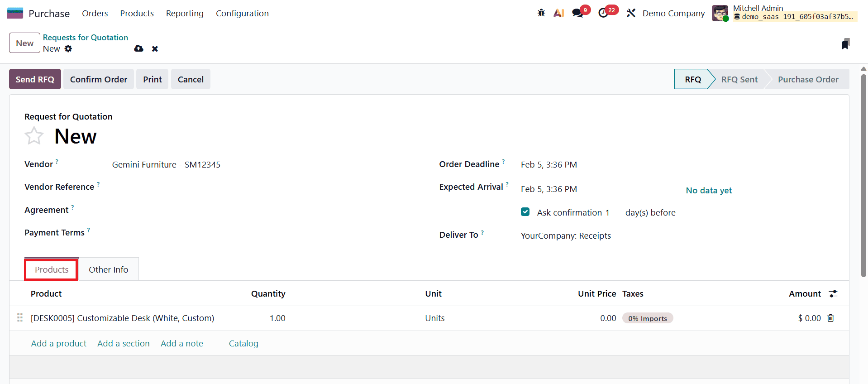
Task: Open the Deliver To selection field
Action: 566,235
